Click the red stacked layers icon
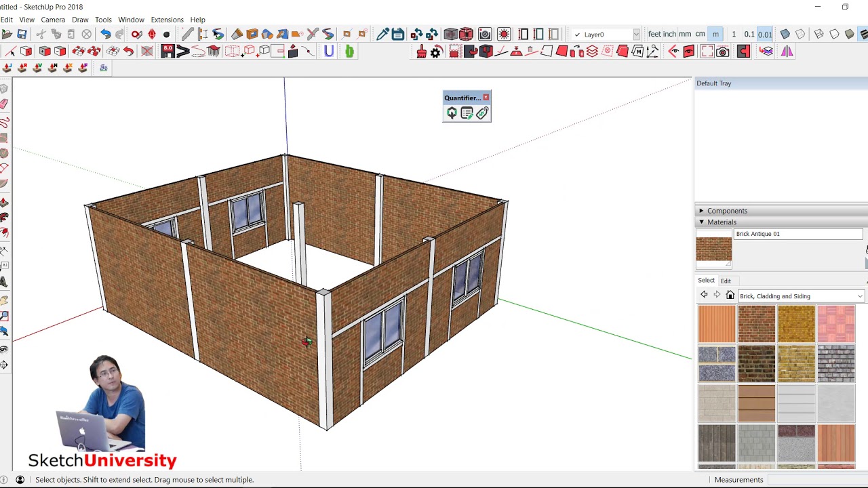The height and width of the screenshot is (488, 868). 592,52
